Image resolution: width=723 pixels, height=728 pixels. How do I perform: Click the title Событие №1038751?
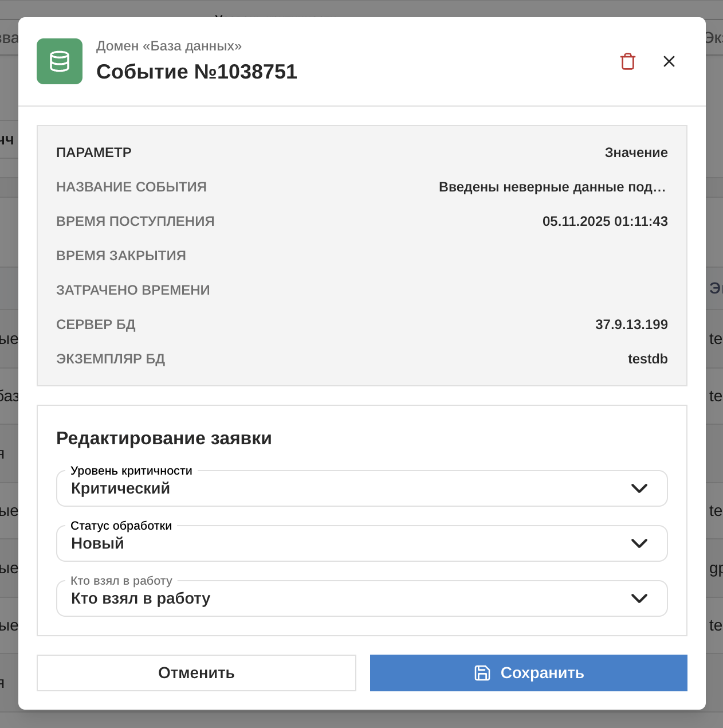coord(197,72)
